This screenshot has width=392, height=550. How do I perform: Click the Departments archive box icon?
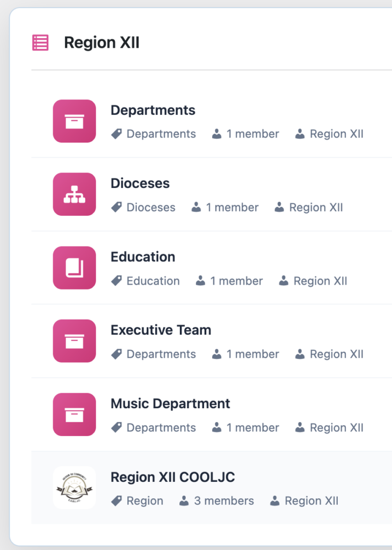coord(74,121)
